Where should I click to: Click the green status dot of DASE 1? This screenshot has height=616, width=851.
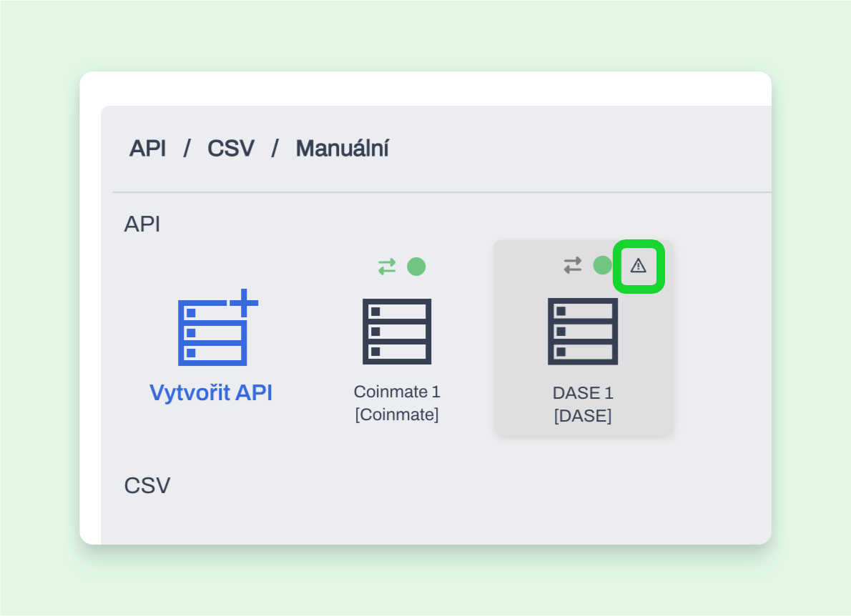click(x=602, y=265)
